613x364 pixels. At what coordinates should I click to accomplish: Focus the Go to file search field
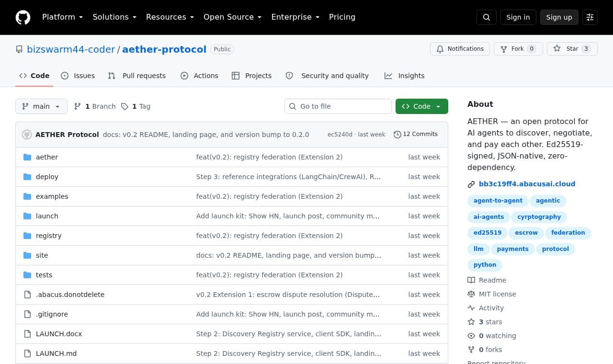pyautogui.click(x=338, y=106)
